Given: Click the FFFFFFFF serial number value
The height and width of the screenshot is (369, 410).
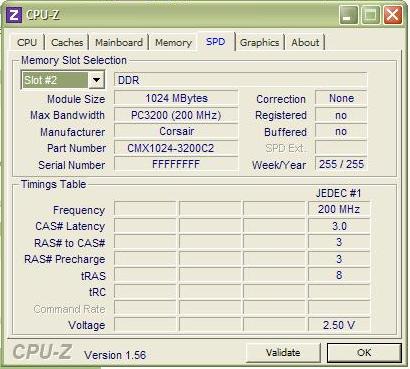Looking at the screenshot, I should pos(176,164).
